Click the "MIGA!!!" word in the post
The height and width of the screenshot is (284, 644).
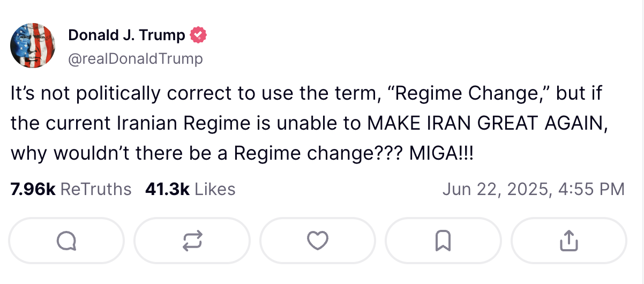442,154
